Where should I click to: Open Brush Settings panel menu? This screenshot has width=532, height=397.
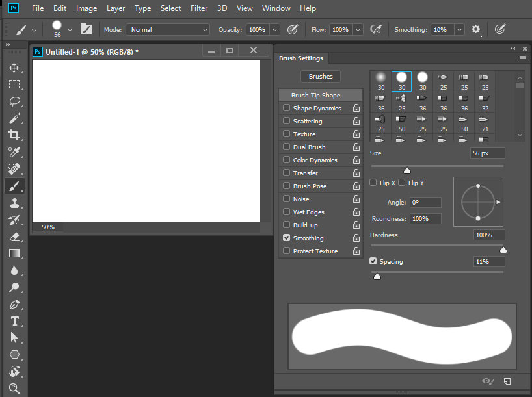point(523,58)
